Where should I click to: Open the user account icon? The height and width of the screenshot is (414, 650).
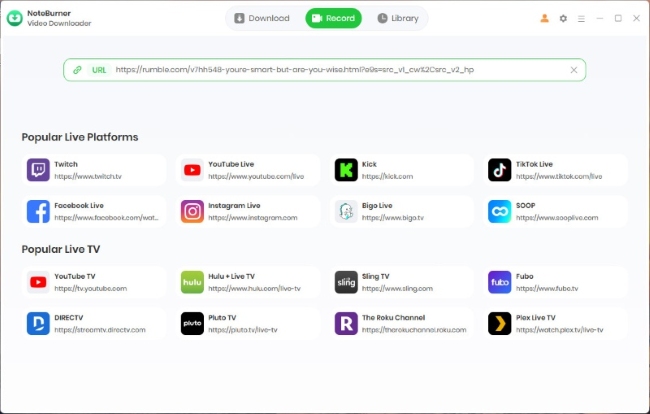click(545, 18)
